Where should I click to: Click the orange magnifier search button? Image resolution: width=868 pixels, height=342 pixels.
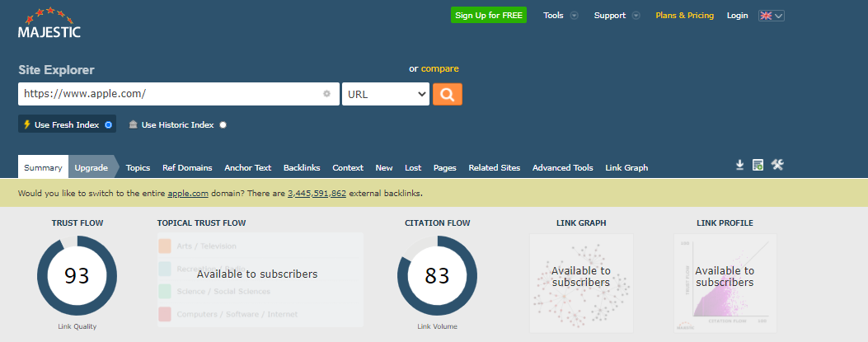[447, 94]
